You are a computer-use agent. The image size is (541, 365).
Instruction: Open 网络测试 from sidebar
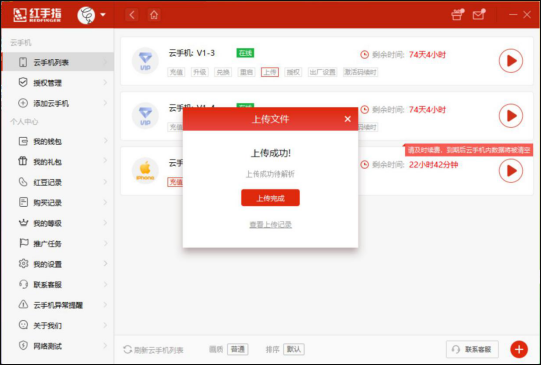pyautogui.click(x=58, y=346)
